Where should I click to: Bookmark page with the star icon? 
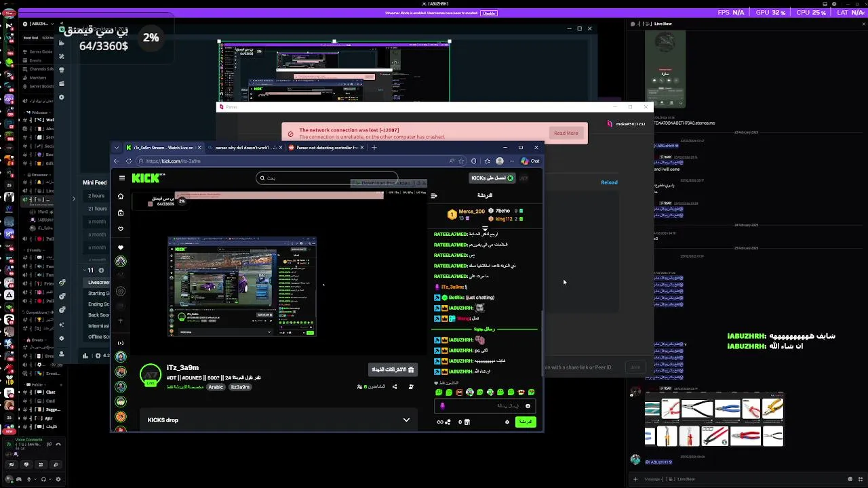(462, 161)
